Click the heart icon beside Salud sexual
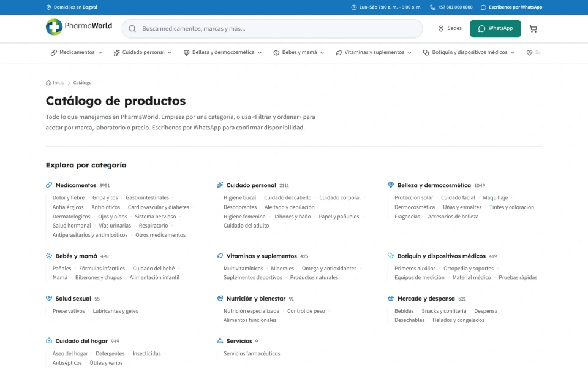This screenshot has height=368, width=588. 49,298
